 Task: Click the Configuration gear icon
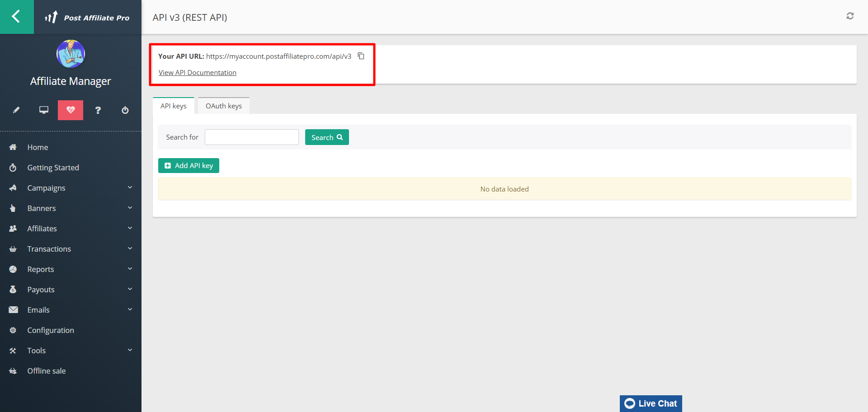pyautogui.click(x=13, y=330)
